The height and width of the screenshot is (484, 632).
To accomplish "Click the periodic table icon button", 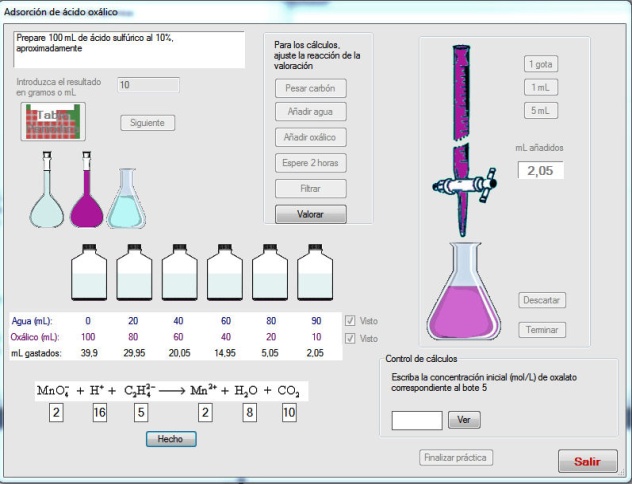I will (53, 121).
